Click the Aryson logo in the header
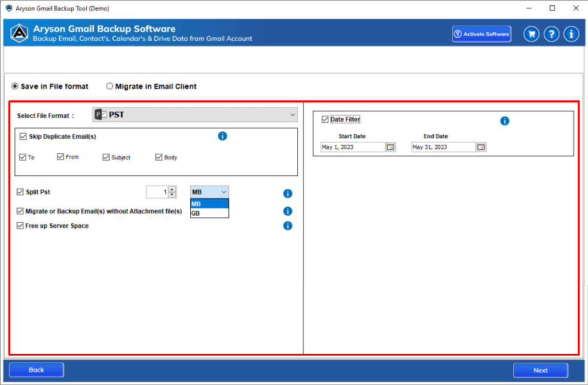 click(x=19, y=33)
